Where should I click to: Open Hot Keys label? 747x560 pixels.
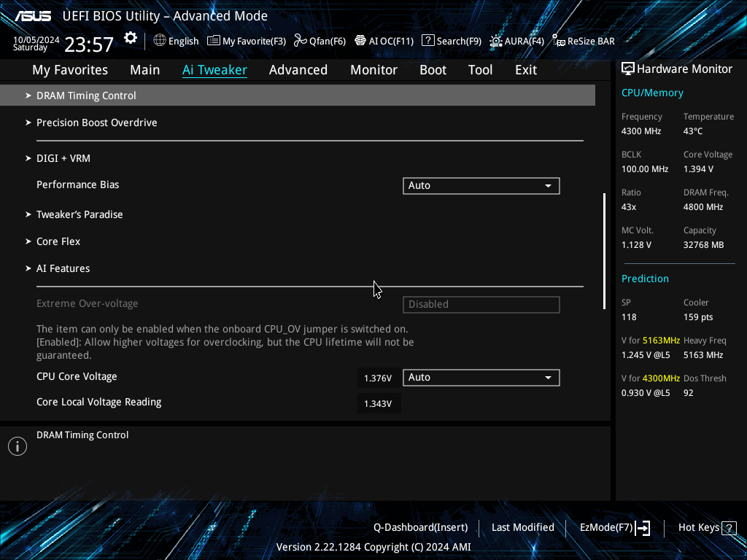699,528
